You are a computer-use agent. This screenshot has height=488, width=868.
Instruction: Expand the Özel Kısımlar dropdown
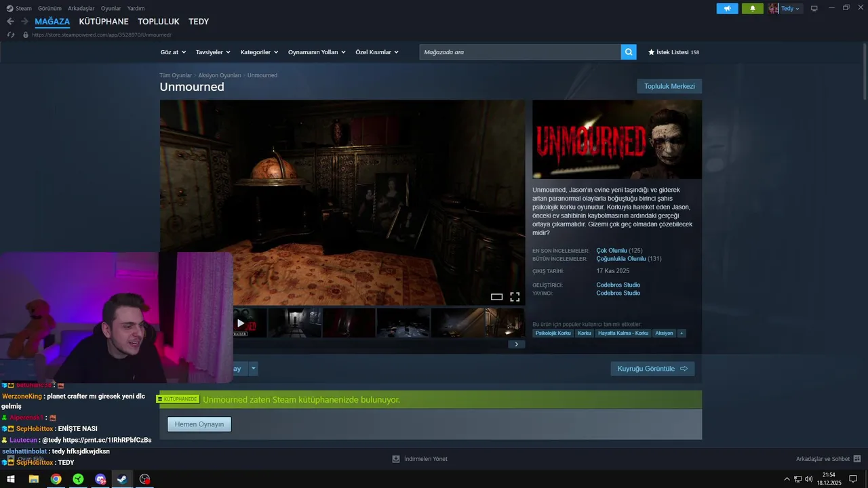click(377, 52)
